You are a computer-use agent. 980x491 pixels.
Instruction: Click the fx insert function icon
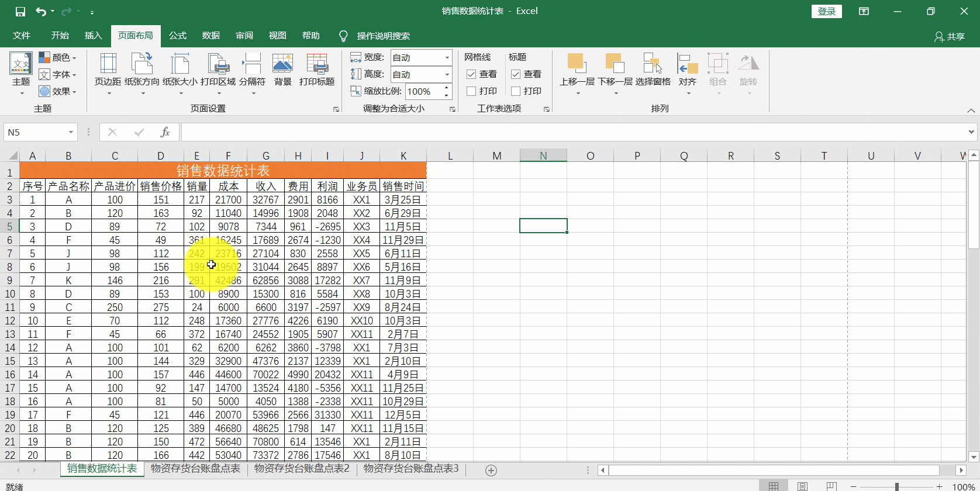pos(165,132)
